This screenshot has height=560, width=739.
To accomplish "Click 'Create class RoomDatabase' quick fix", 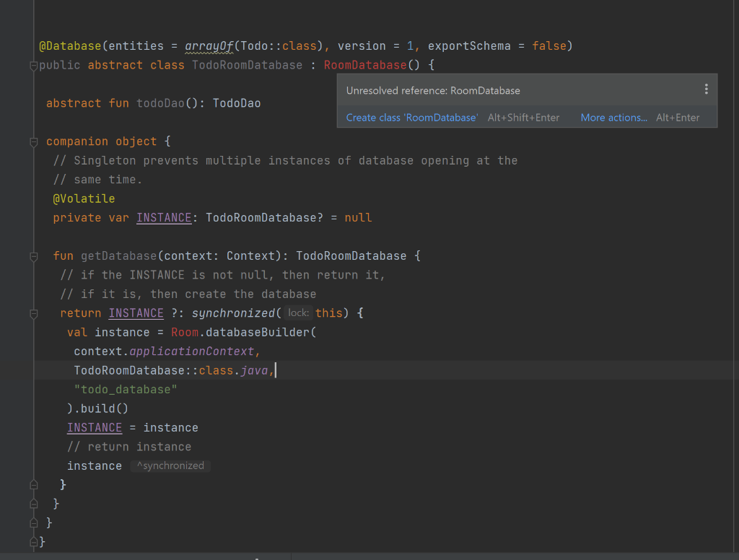I will (x=411, y=116).
